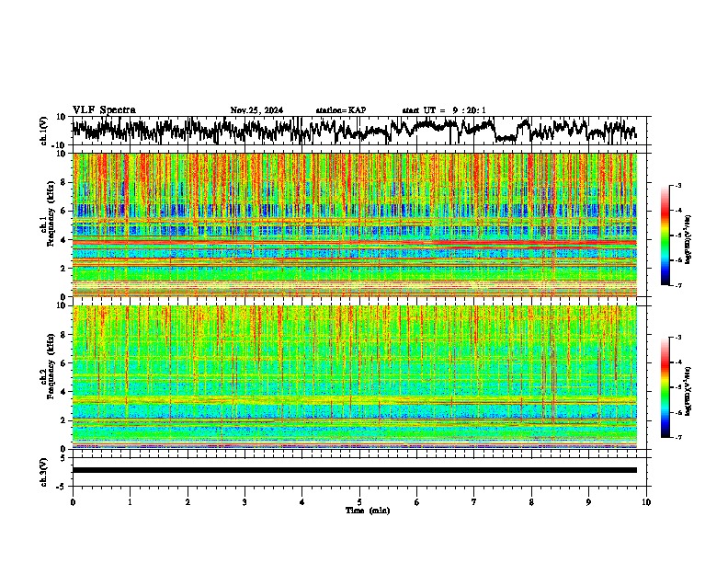Click the time axis tick label "4"

click(302, 502)
